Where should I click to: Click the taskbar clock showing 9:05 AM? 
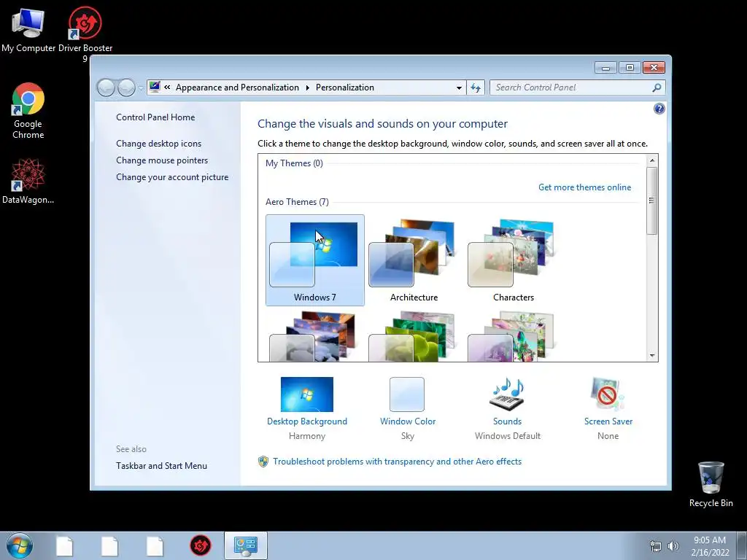[710, 546]
